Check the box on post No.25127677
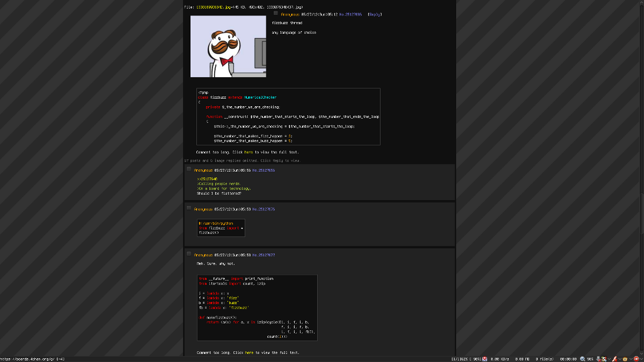The height and width of the screenshot is (362, 644). tap(188, 253)
